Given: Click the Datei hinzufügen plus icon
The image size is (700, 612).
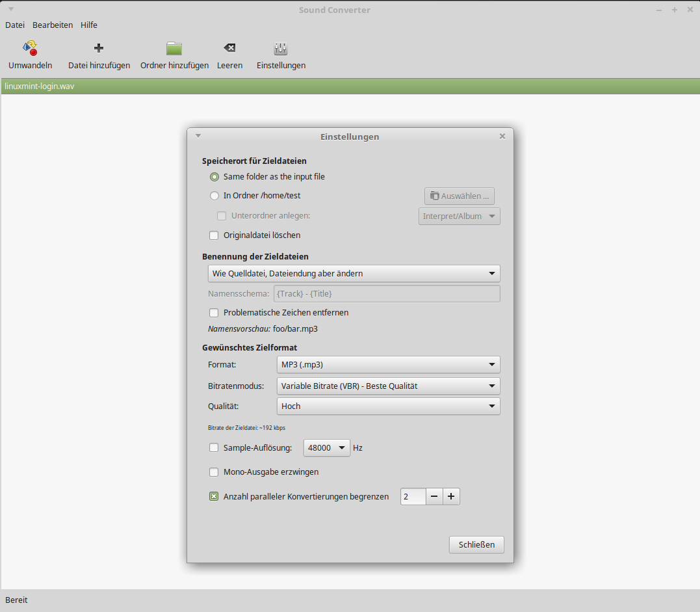Looking at the screenshot, I should tap(99, 47).
